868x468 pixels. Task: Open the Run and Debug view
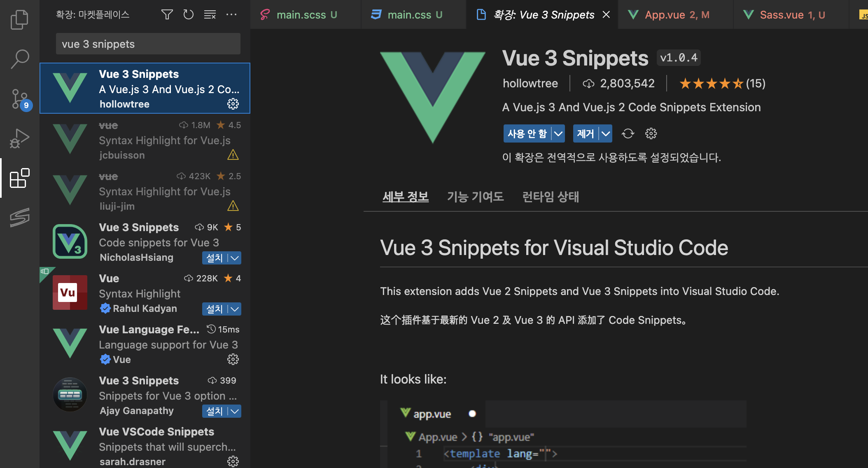[19, 138]
